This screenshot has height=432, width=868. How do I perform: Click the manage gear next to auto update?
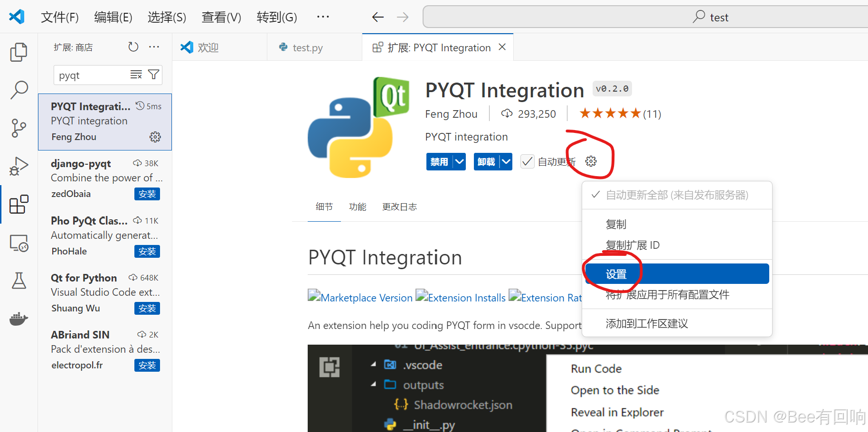pyautogui.click(x=591, y=161)
